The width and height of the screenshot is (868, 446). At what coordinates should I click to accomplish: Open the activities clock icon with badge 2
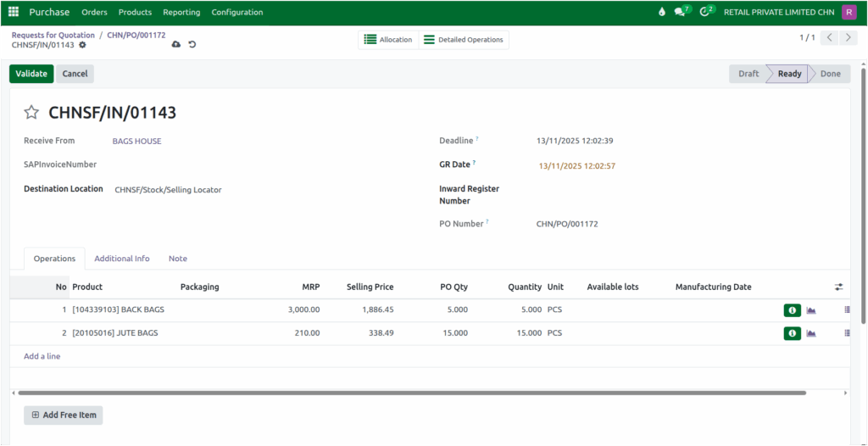[706, 12]
